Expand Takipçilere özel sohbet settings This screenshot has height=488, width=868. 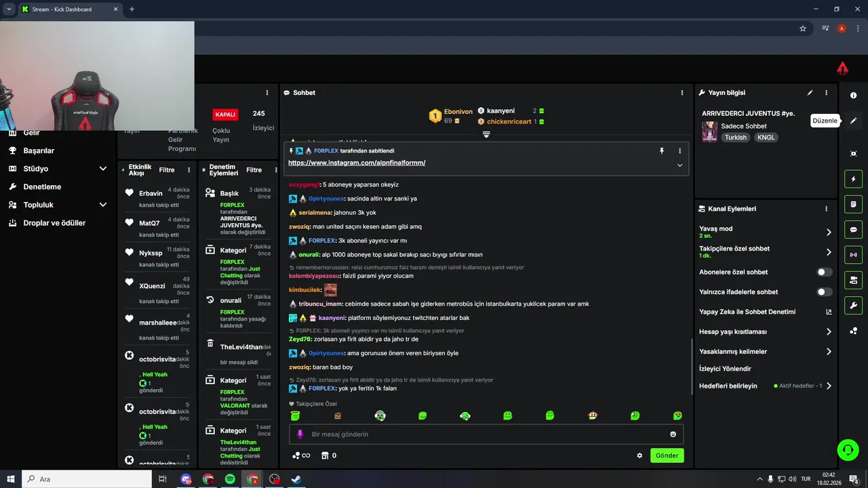829,252
